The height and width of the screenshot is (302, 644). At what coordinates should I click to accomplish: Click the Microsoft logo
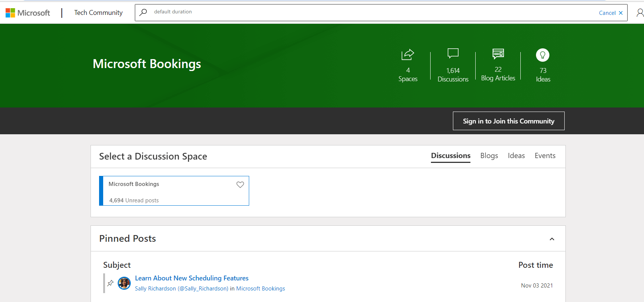pos(28,13)
